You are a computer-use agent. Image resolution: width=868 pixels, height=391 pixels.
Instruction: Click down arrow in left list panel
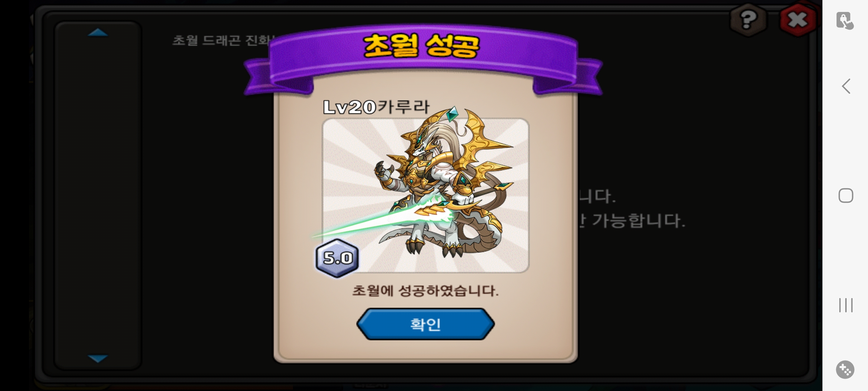[x=98, y=358]
